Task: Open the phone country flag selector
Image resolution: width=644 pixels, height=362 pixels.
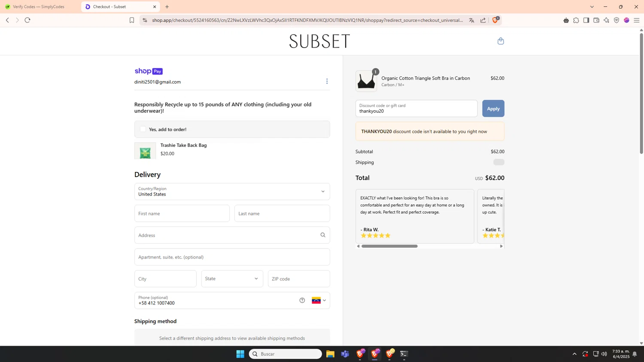Action: coord(319,300)
